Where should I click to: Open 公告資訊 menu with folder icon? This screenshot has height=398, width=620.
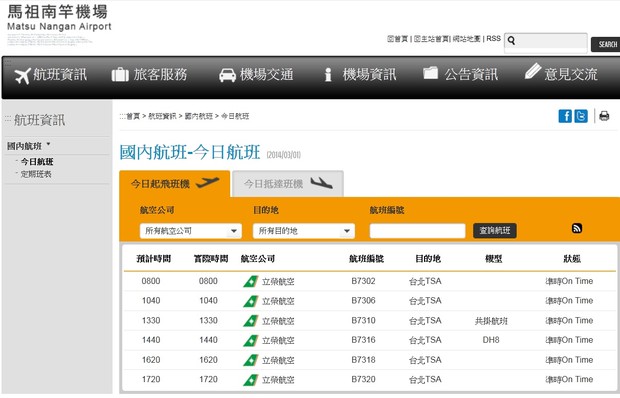click(x=460, y=74)
